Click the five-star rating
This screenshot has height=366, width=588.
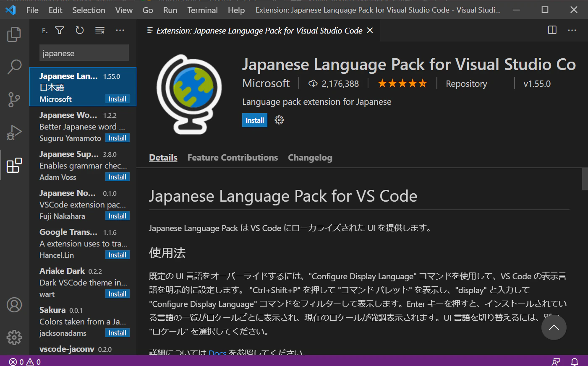pyautogui.click(x=402, y=83)
